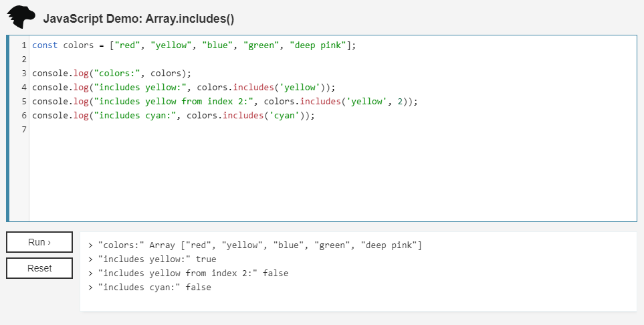
Task: Place cursor on empty line 7
Action: (134, 130)
